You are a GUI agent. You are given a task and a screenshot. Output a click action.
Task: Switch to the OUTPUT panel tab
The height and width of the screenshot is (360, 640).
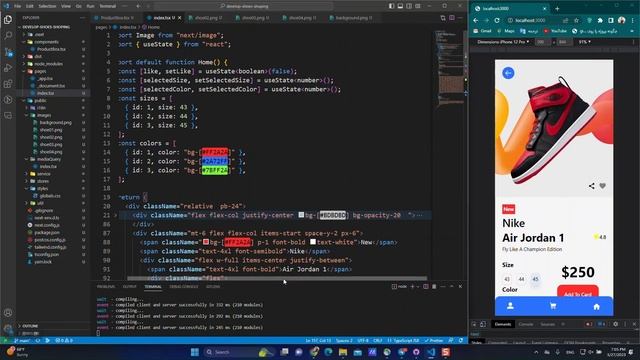130,287
